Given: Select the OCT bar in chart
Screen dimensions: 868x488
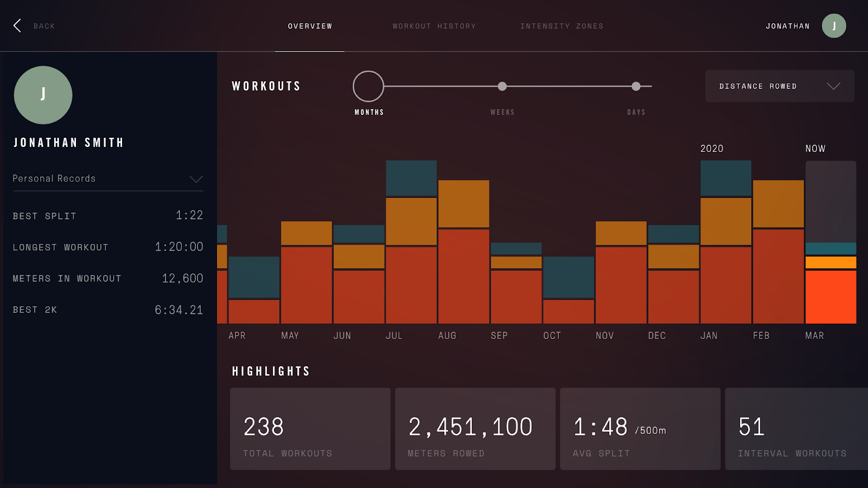Looking at the screenshot, I should point(569,290).
